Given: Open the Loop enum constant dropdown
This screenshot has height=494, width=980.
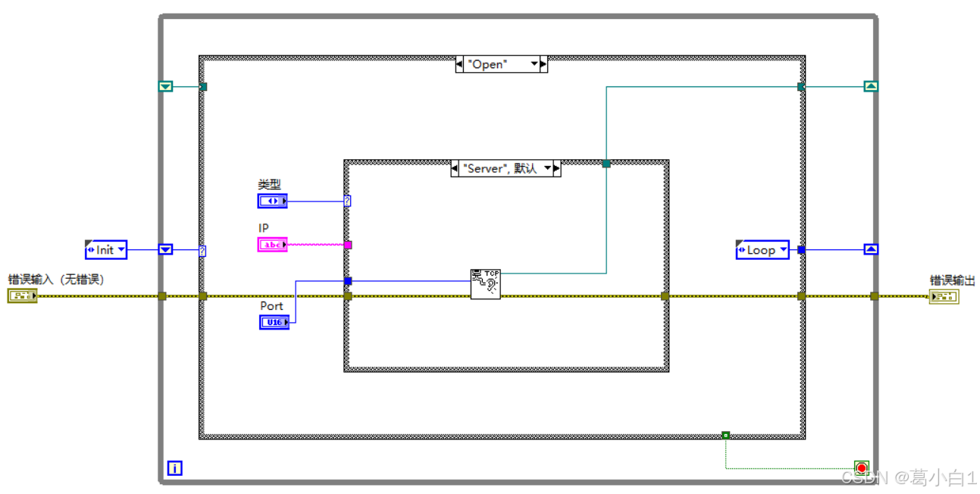Looking at the screenshot, I should tap(782, 249).
